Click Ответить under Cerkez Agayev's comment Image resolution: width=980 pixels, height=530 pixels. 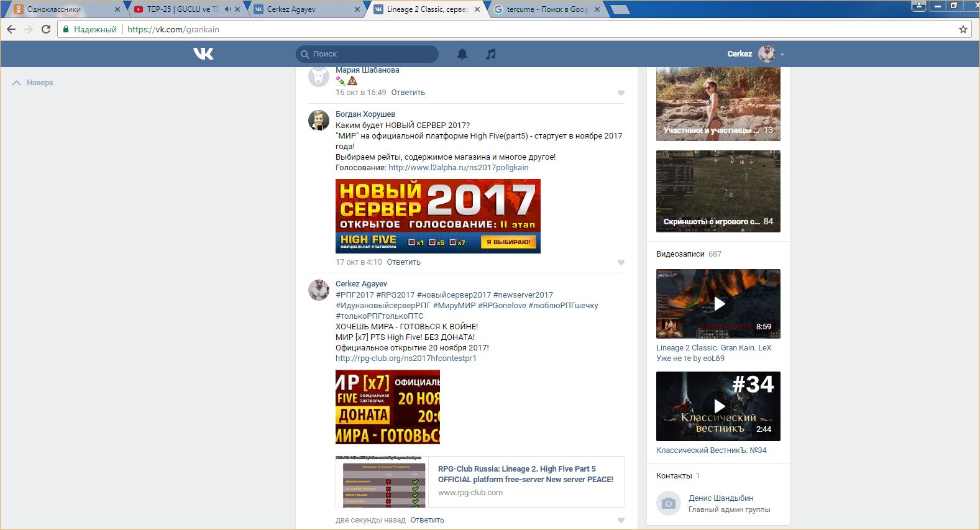[x=428, y=520]
